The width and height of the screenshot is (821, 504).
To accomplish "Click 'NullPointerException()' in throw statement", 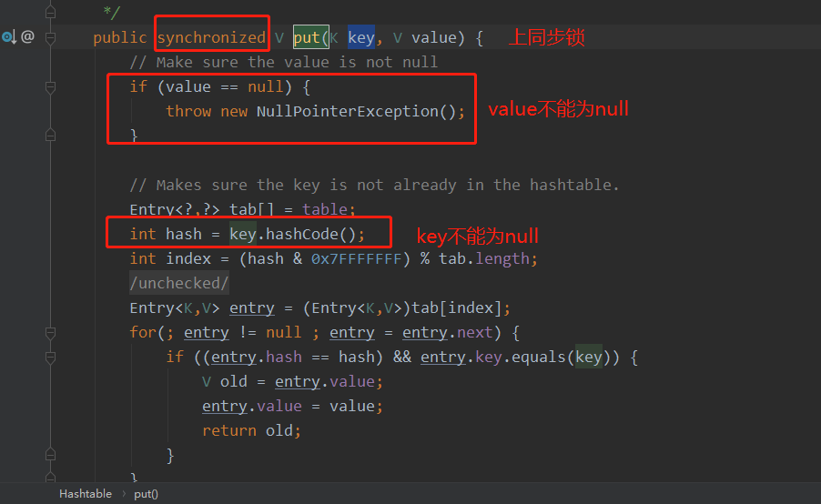I will coord(357,111).
